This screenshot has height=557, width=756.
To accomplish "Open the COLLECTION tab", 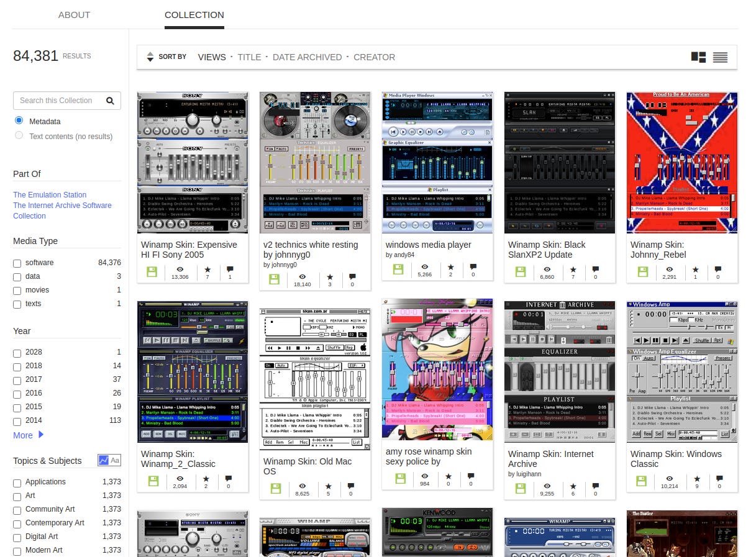I will (194, 14).
